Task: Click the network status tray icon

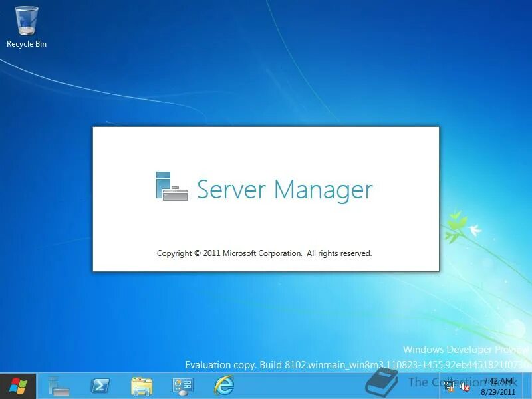Action: tap(450, 386)
